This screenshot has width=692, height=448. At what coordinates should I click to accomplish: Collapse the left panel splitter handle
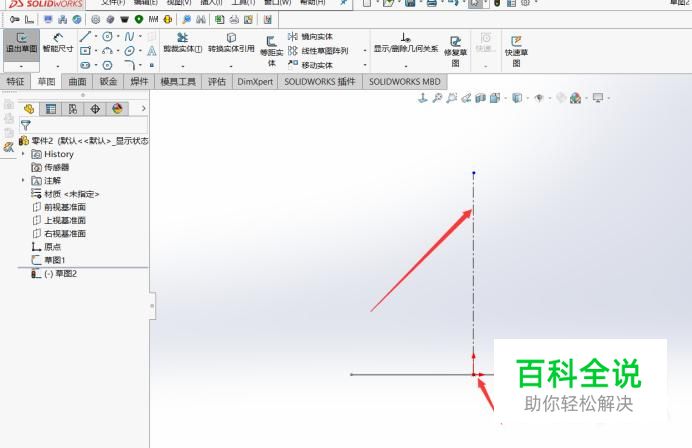pyautogui.click(x=152, y=305)
